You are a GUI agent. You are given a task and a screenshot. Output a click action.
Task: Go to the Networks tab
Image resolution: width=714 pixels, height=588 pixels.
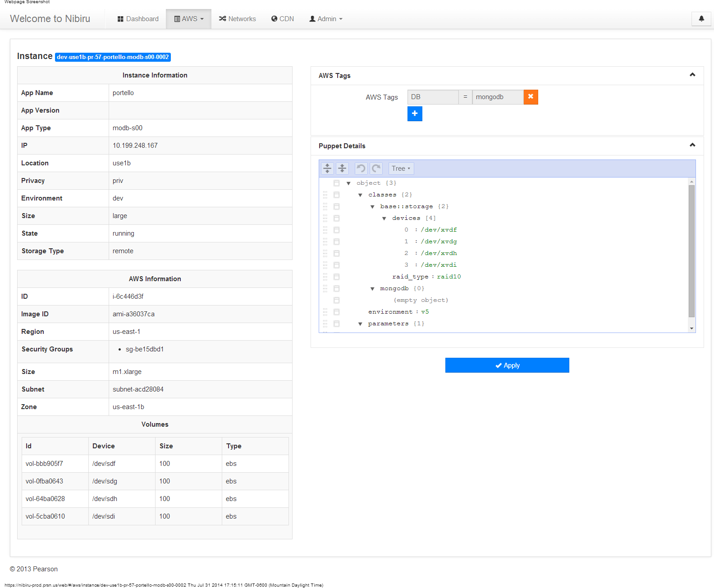238,19
